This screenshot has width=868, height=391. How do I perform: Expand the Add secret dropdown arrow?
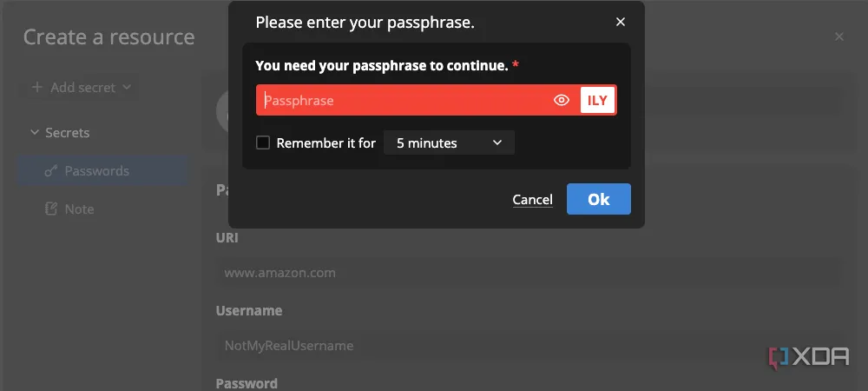[127, 88]
